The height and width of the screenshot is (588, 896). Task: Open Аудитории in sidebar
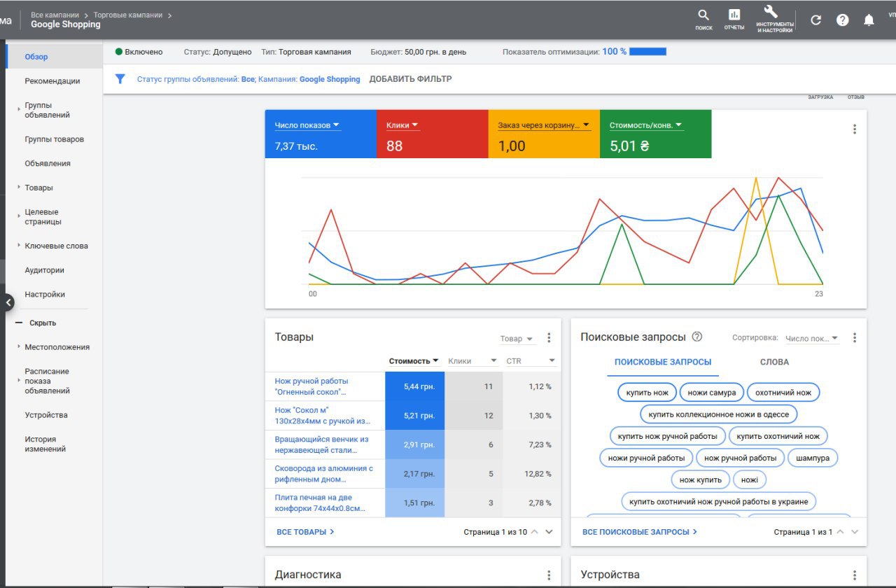(44, 270)
